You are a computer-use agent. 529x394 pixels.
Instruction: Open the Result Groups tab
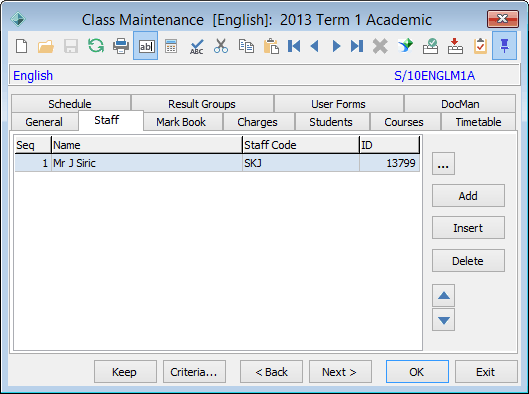click(202, 104)
